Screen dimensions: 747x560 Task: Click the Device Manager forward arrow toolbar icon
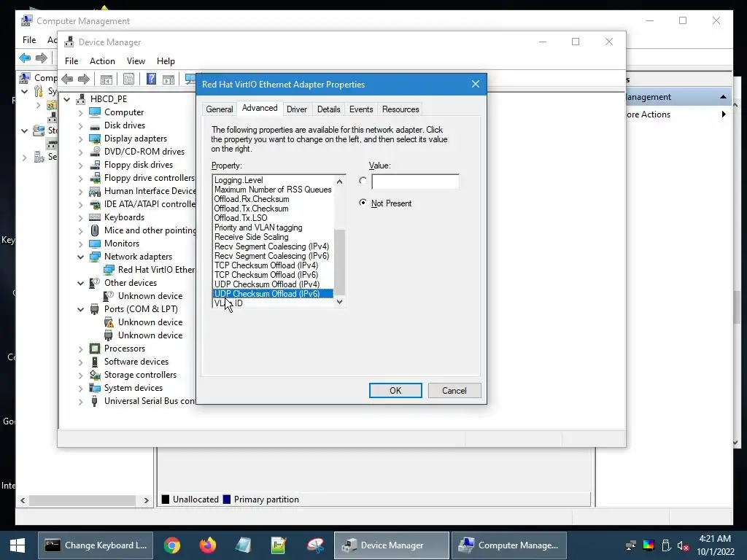coord(84,79)
